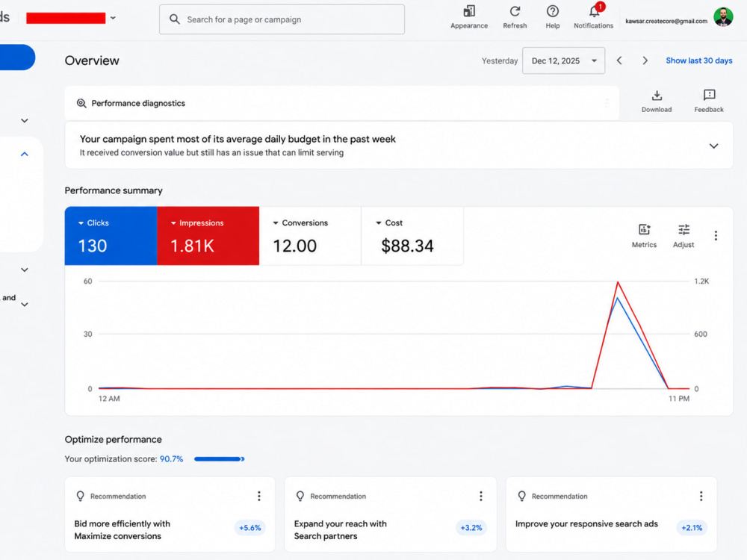Open the account profile avatar
747x560 pixels.
pos(723,18)
